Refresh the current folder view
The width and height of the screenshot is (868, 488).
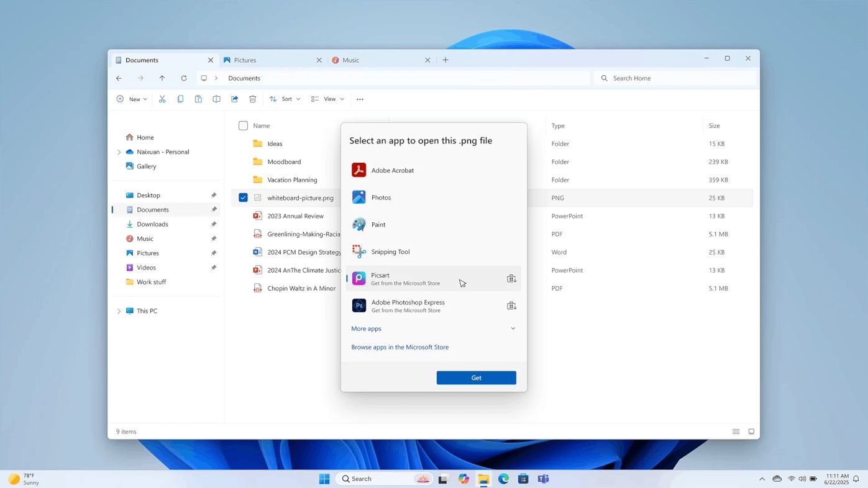tap(184, 78)
